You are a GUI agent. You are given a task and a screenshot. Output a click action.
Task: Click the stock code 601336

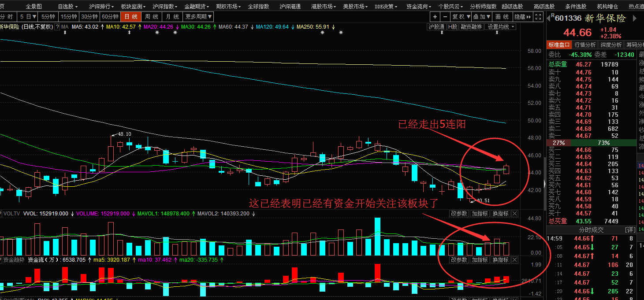click(x=569, y=19)
